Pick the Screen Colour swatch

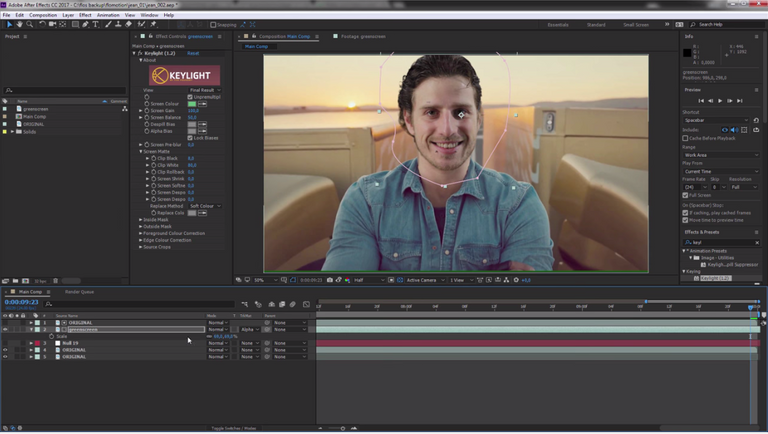pos(192,104)
